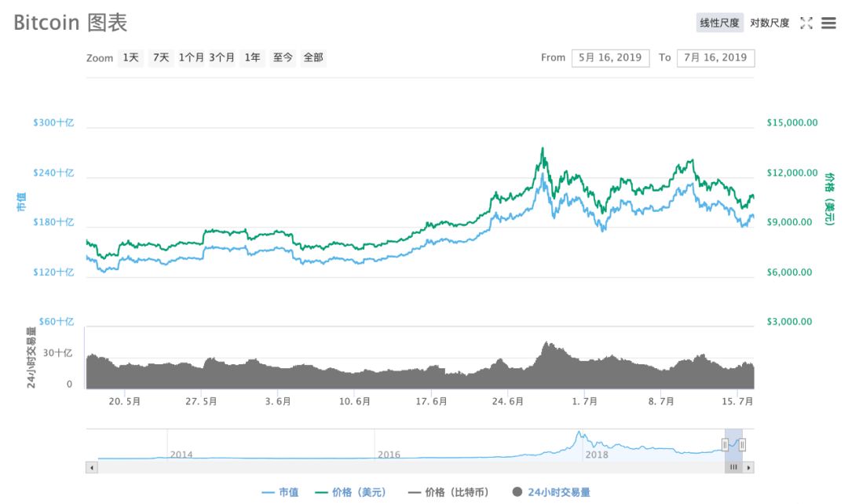Edit the From date field 5月 16, 2019
This screenshot has height=504, width=848.
[611, 58]
